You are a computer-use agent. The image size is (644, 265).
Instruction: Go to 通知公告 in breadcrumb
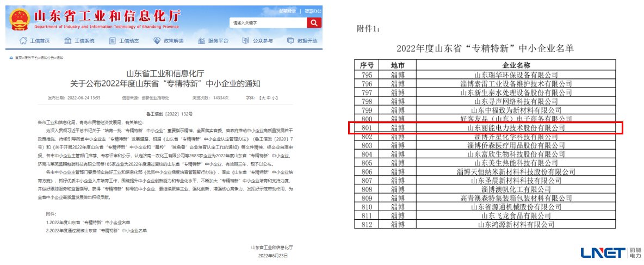[x=47, y=58]
